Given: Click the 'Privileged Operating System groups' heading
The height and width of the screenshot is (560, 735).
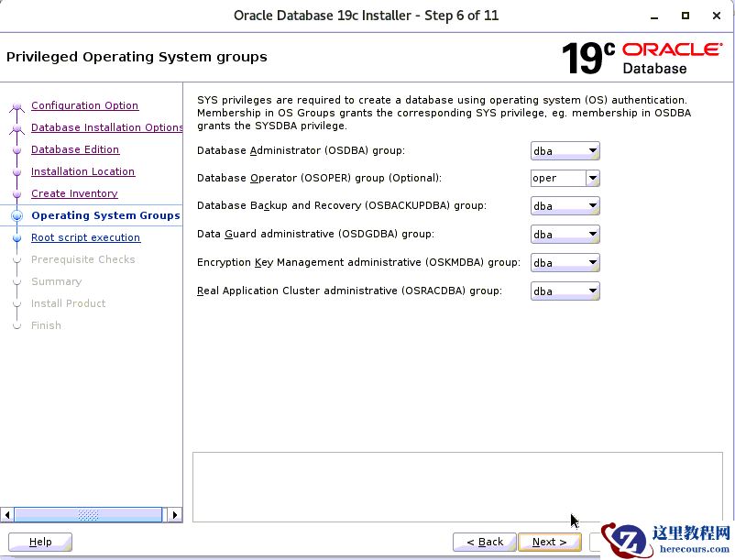Looking at the screenshot, I should (x=137, y=57).
